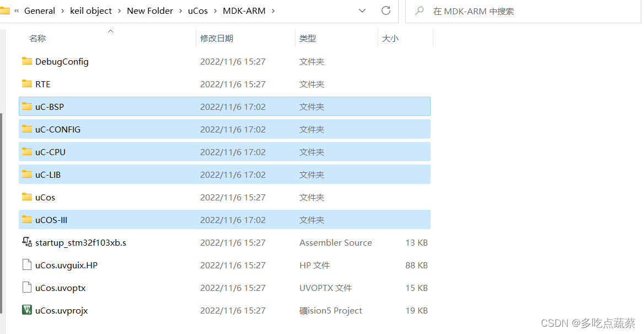Deselect the highlighted uC-LIB folder

(x=48, y=174)
